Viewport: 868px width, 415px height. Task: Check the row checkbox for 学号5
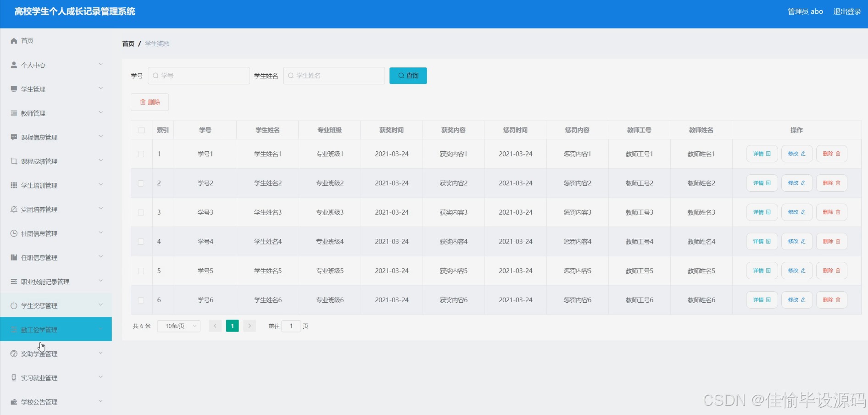pyautogui.click(x=141, y=271)
